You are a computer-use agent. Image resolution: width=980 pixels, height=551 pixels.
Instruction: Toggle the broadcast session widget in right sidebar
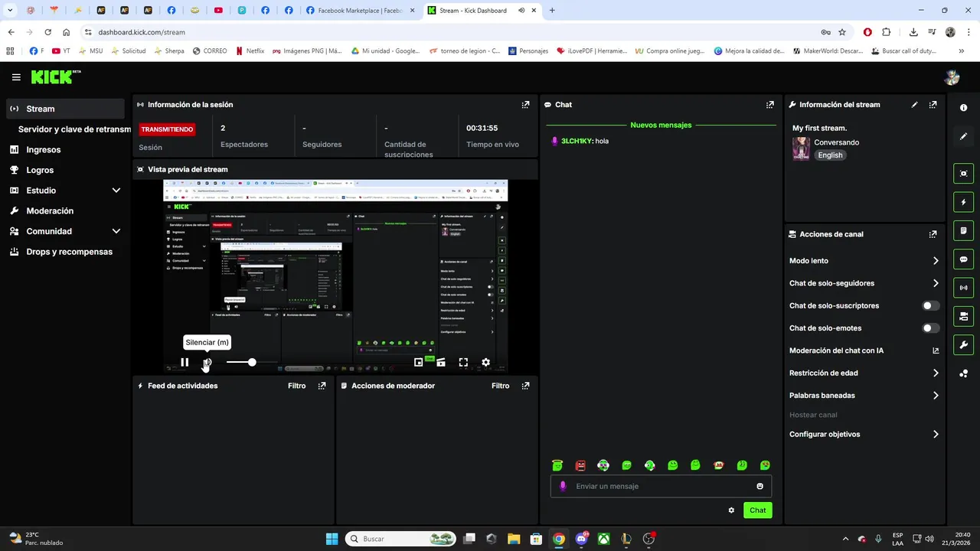pyautogui.click(x=963, y=288)
